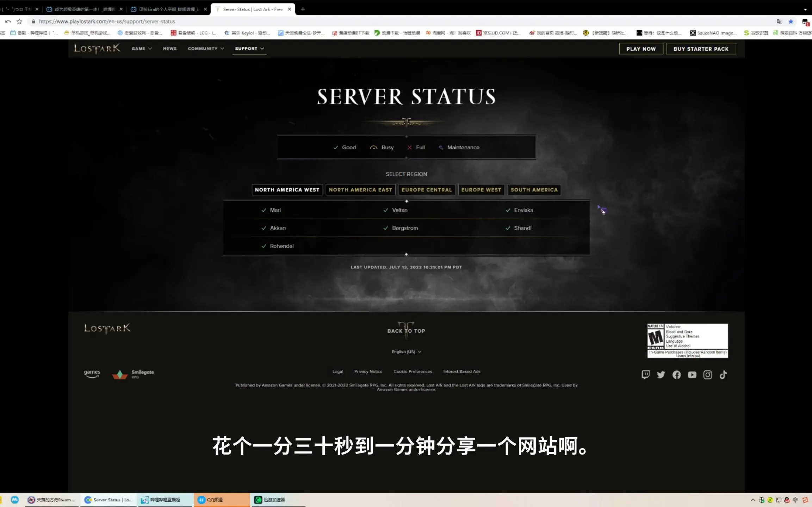Click the Bergstrom server entry
812x507 pixels.
pos(401,228)
